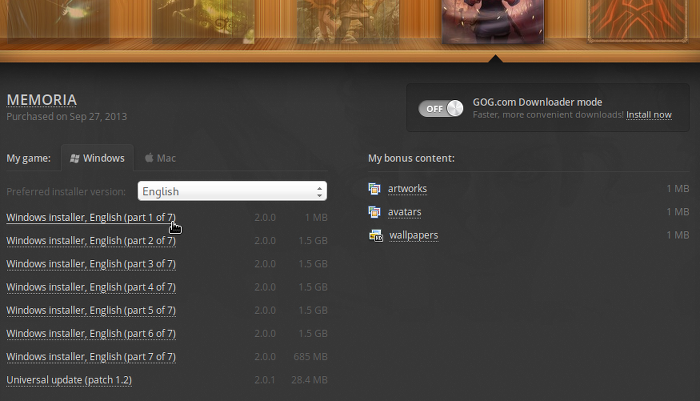Open the preferred installer language dropdown
Viewport: 700px width, 401px height.
point(232,191)
